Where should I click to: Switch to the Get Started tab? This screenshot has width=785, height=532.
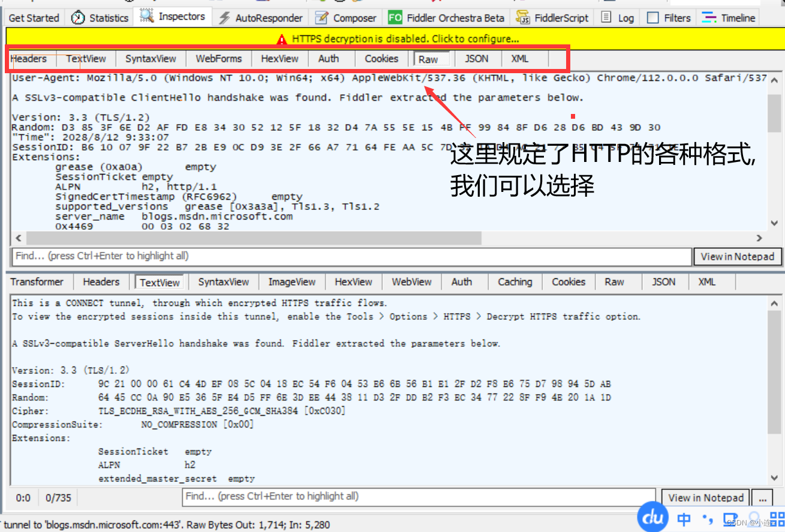click(x=34, y=18)
